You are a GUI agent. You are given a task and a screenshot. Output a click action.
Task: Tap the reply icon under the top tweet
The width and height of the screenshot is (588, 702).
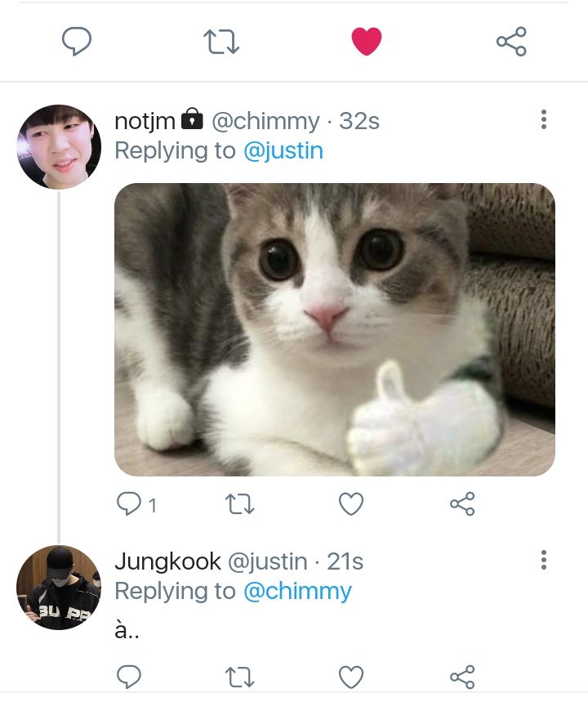77,41
